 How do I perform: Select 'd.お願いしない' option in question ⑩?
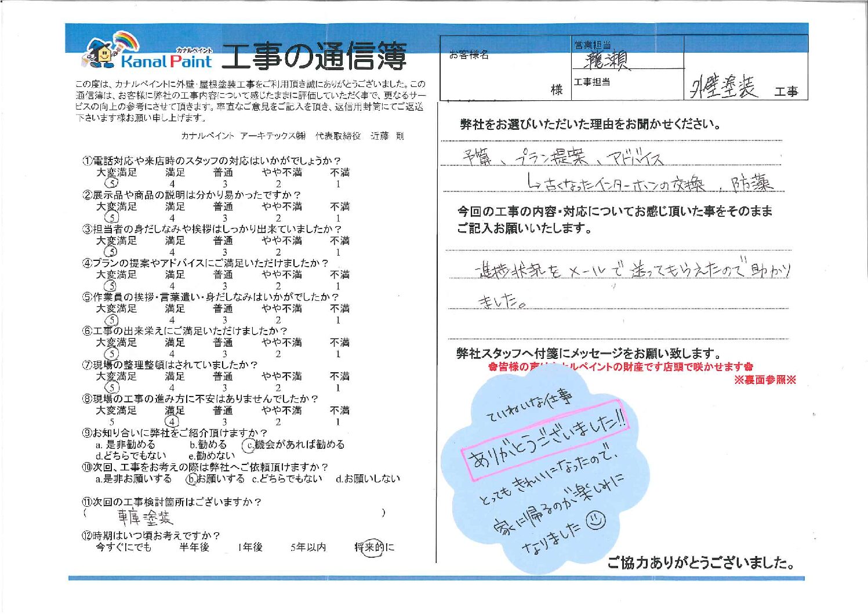click(x=368, y=479)
